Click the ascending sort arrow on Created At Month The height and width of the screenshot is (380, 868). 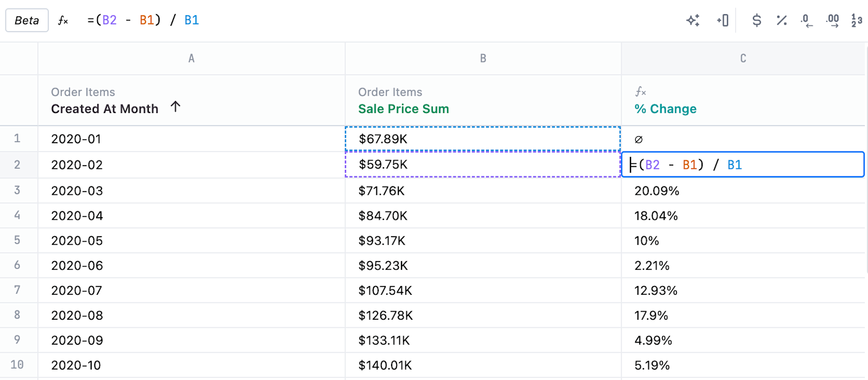[175, 107]
